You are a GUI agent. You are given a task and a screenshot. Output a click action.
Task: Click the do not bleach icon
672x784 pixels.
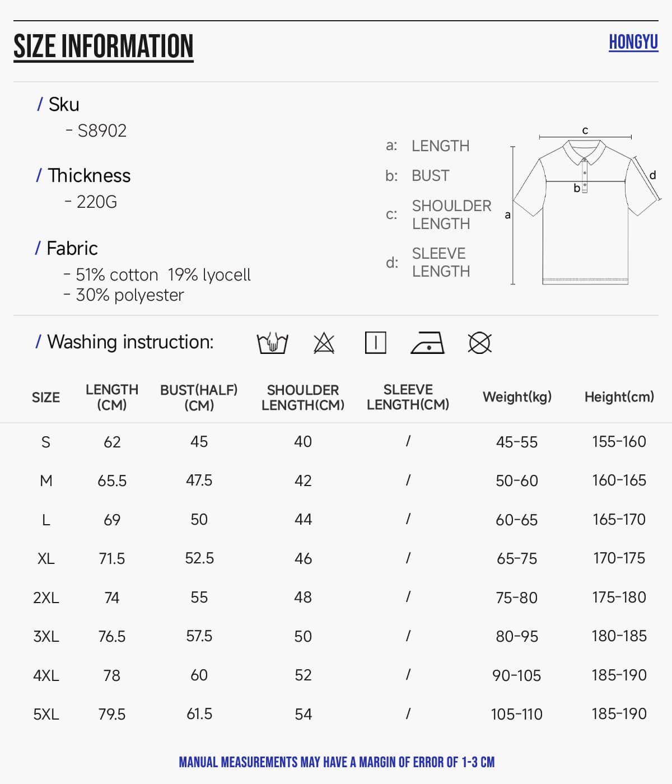point(324,343)
